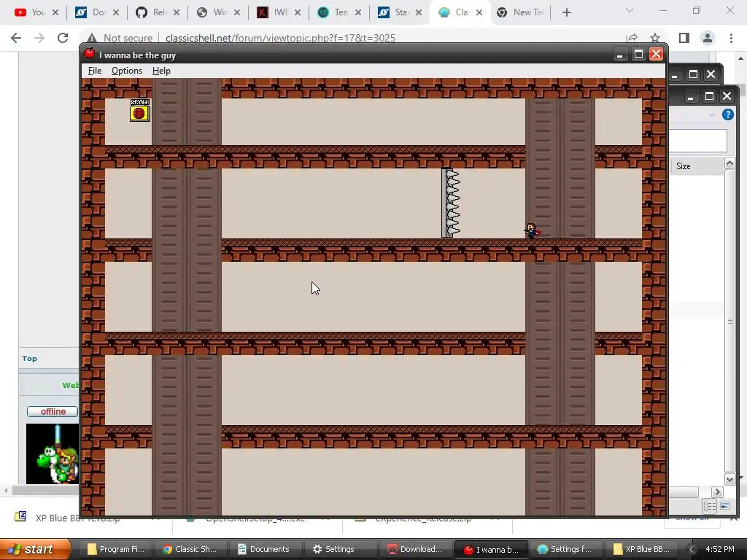Go forward in browser history
747x560 pixels.
click(x=39, y=38)
